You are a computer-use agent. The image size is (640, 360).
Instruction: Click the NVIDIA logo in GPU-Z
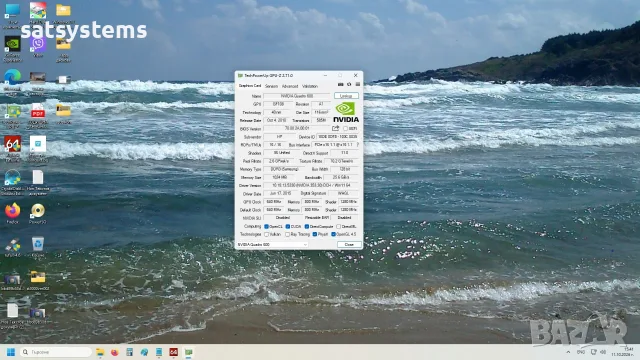tap(346, 112)
